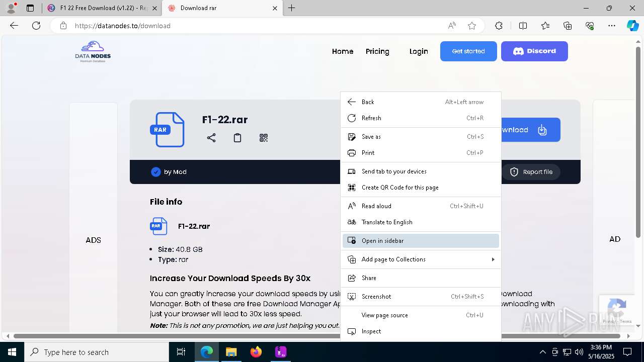Click the Report file button
Screen dimensions: 644x362
point(531,172)
